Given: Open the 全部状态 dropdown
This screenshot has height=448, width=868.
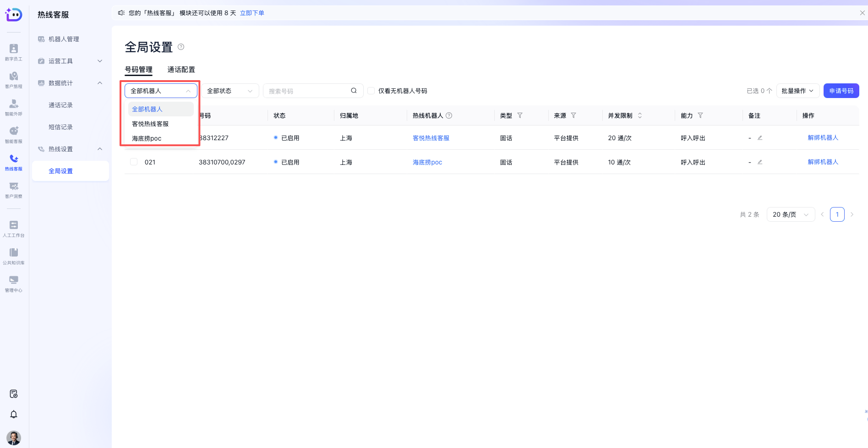Looking at the screenshot, I should pos(230,91).
